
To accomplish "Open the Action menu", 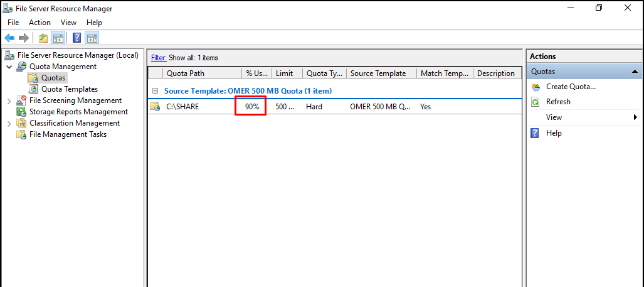I will click(x=40, y=23).
